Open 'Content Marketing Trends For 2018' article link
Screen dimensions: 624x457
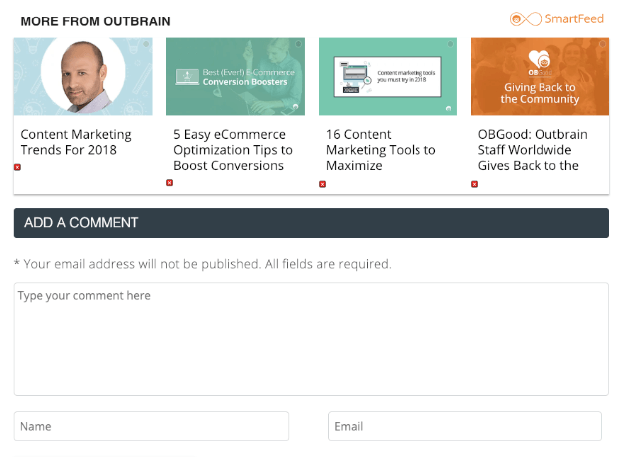click(76, 142)
